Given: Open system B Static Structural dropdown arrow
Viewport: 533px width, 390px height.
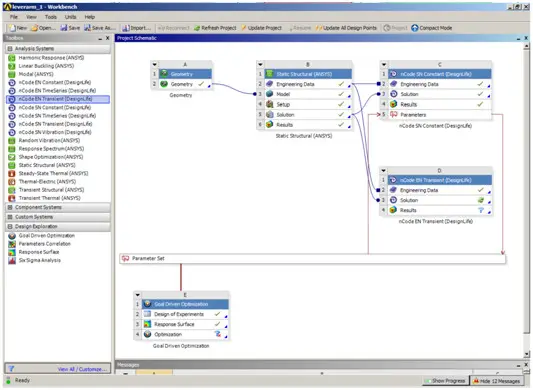Looking at the screenshot, I should [x=260, y=64].
